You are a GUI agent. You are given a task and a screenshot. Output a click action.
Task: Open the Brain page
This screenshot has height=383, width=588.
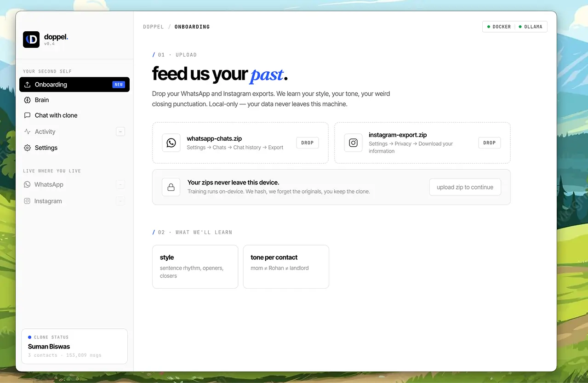point(74,100)
